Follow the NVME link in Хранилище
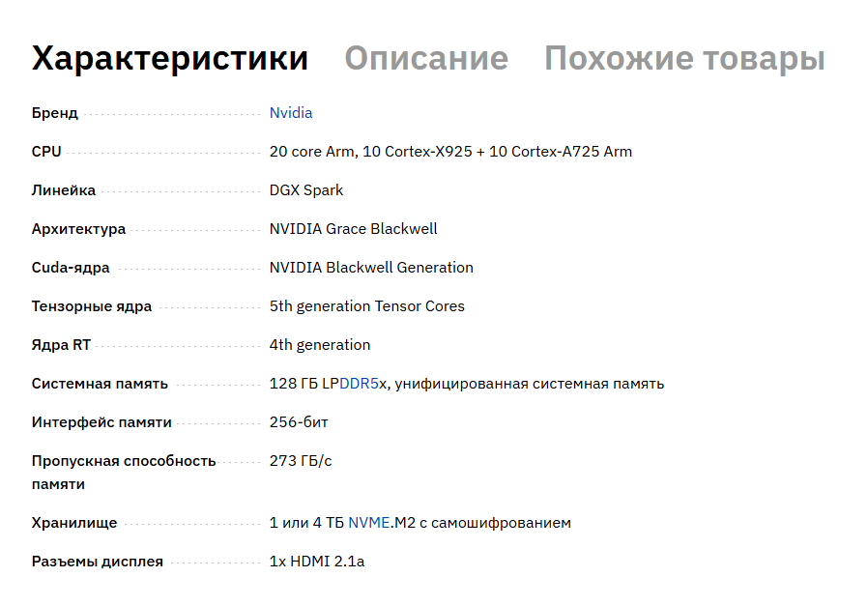Image resolution: width=868 pixels, height=606 pixels. [x=368, y=523]
